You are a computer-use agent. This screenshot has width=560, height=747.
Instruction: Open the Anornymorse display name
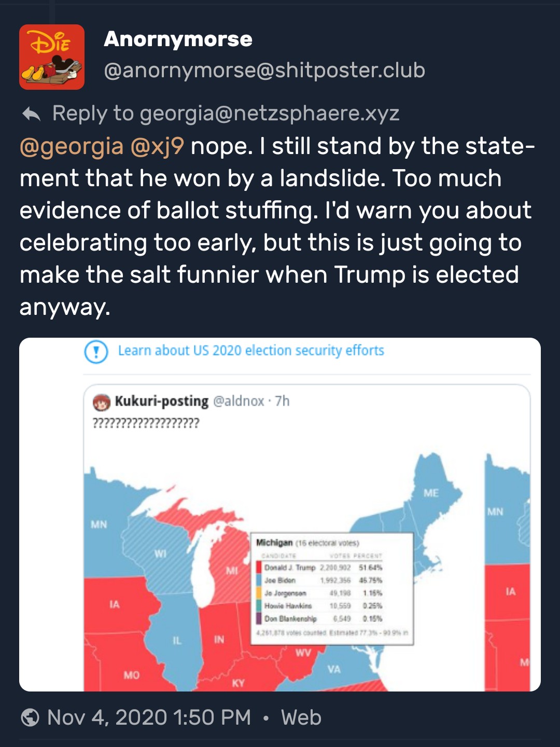[178, 39]
